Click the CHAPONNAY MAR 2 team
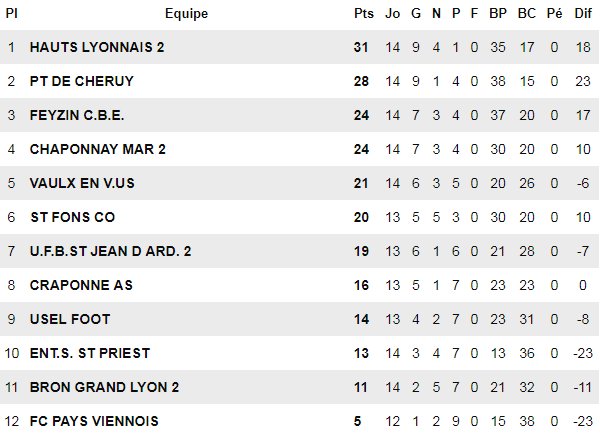 [x=97, y=149]
